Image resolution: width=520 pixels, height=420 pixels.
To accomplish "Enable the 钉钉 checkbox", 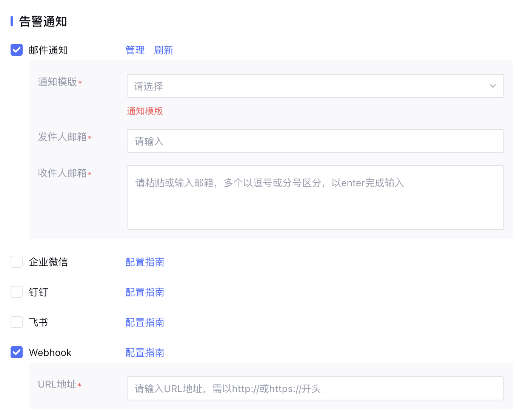I will [x=17, y=292].
